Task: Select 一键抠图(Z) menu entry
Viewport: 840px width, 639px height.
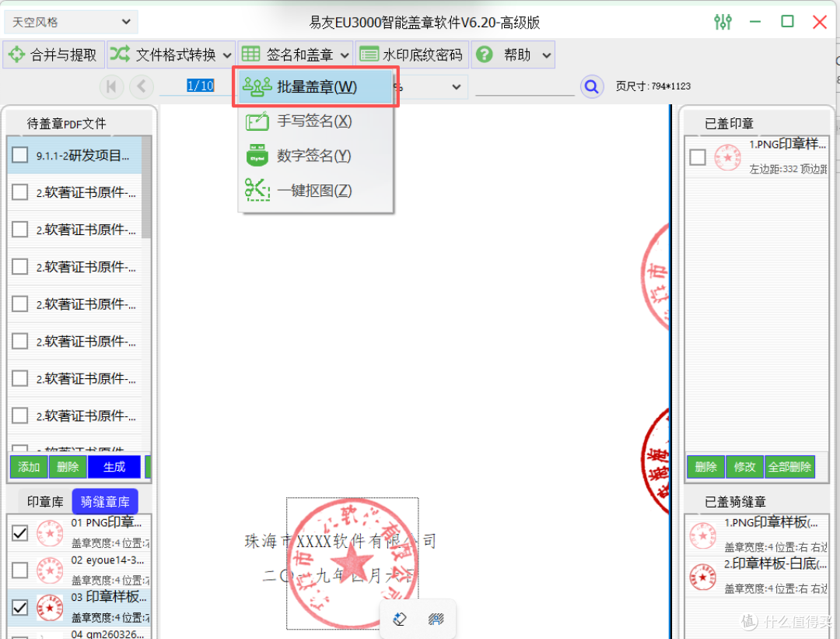Action: [316, 190]
